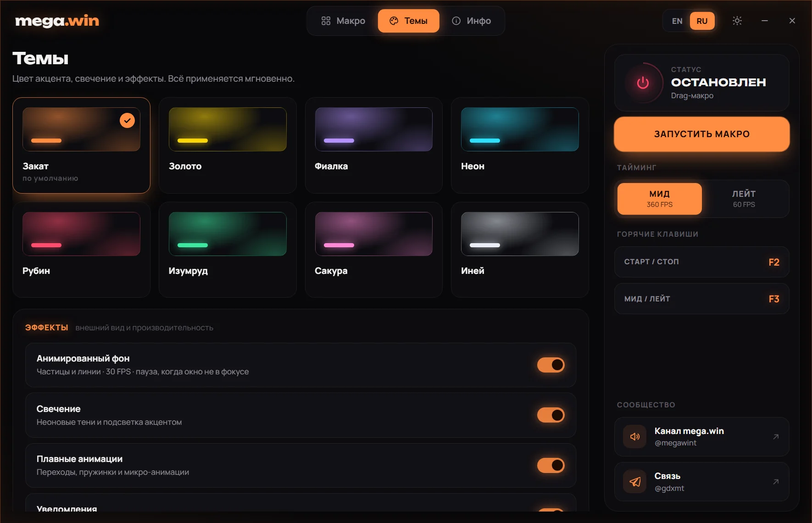Image resolution: width=812 pixels, height=523 pixels.
Task: Click the checkmark badge on Закат theme
Action: (x=127, y=121)
